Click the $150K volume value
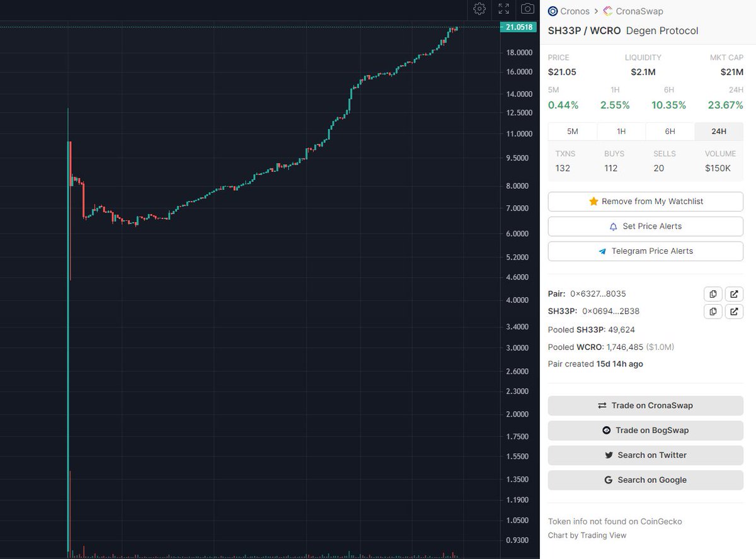 pyautogui.click(x=718, y=168)
